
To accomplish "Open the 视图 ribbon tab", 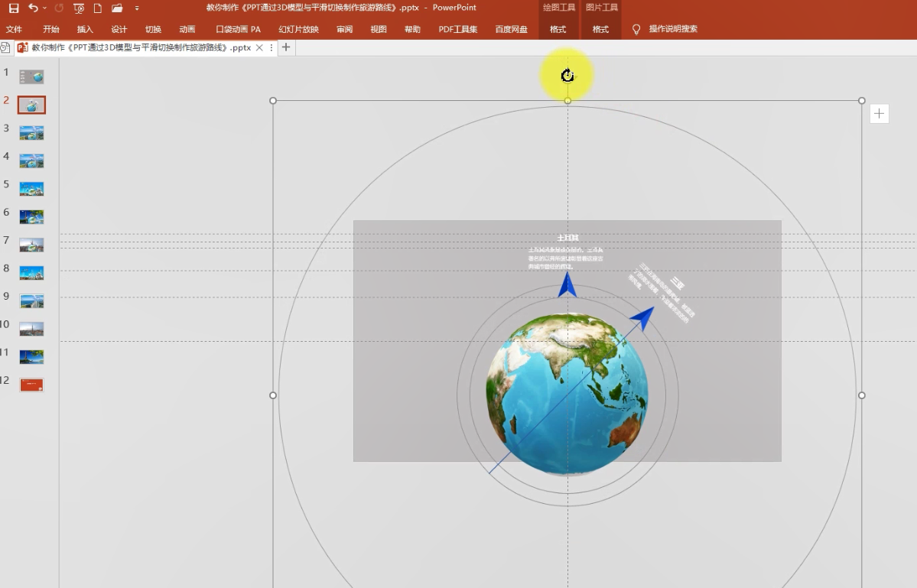I will (379, 29).
